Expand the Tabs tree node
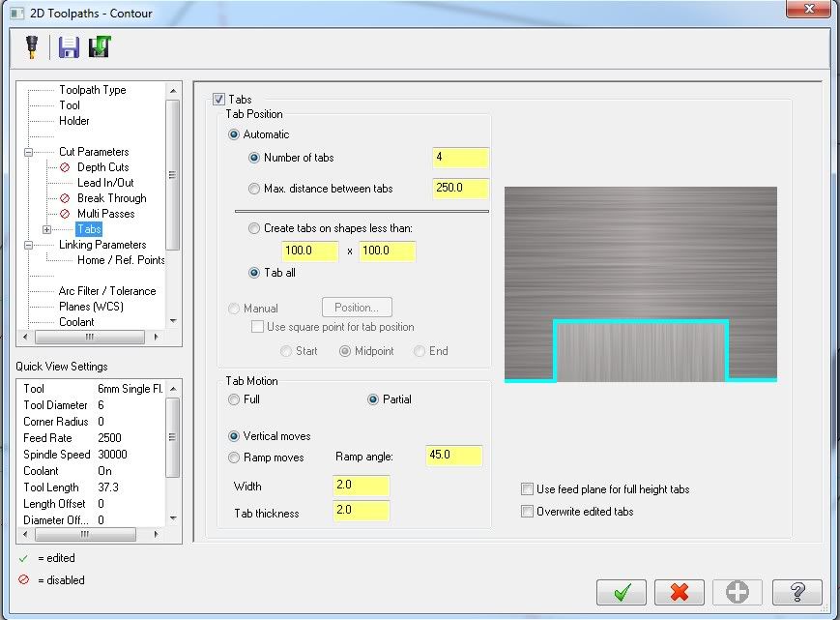 [x=46, y=229]
